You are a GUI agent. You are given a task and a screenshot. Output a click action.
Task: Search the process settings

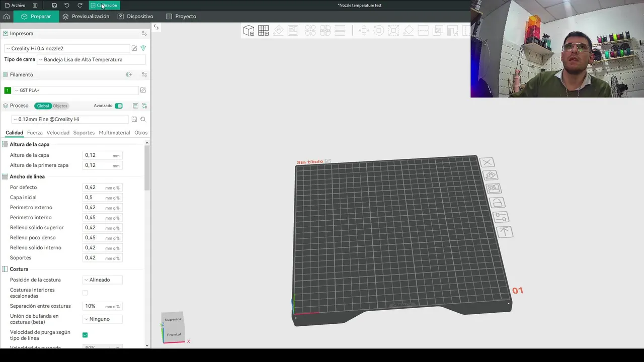pyautogui.click(x=143, y=119)
